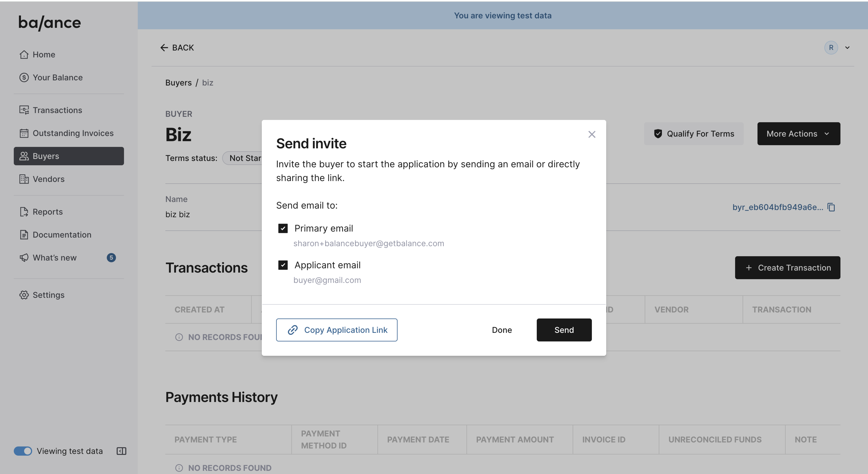Open Reports menu item
The height and width of the screenshot is (474, 868).
(69, 212)
